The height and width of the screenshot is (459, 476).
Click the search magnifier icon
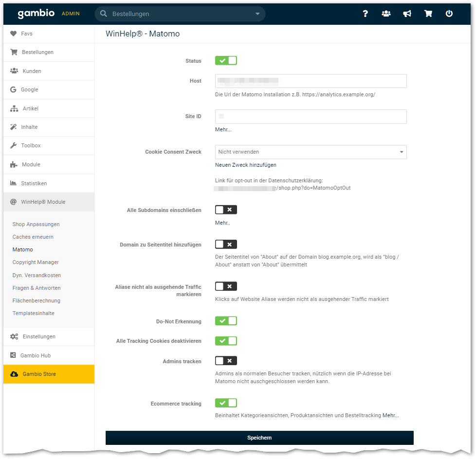(104, 14)
